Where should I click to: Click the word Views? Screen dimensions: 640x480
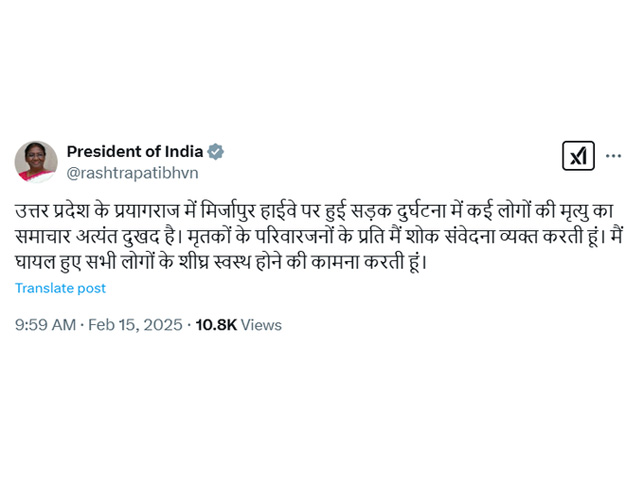[261, 325]
